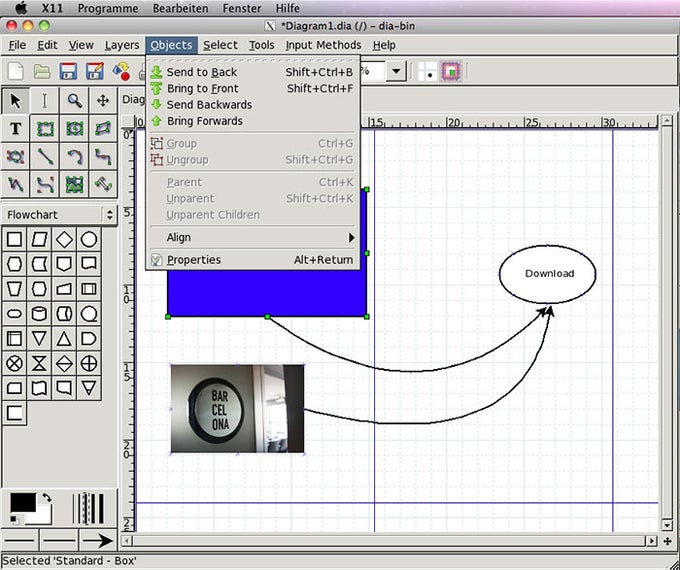680x570 pixels.
Task: Pick the flowchart Terminal rounded oval shape
Action: 15,314
